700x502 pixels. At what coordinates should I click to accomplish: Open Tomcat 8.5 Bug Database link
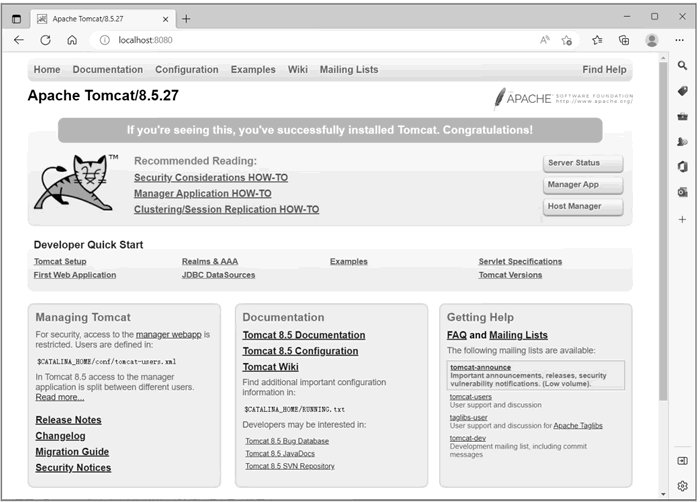point(287,441)
